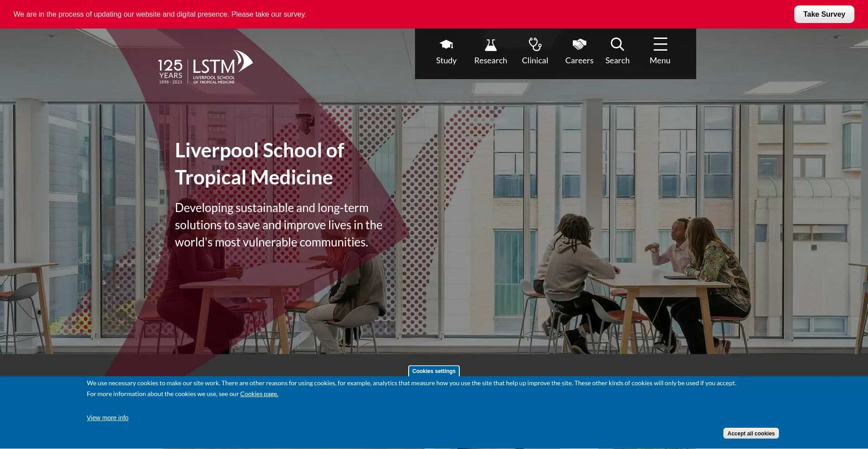Accept all cookies
The image size is (868, 449).
pos(750,433)
